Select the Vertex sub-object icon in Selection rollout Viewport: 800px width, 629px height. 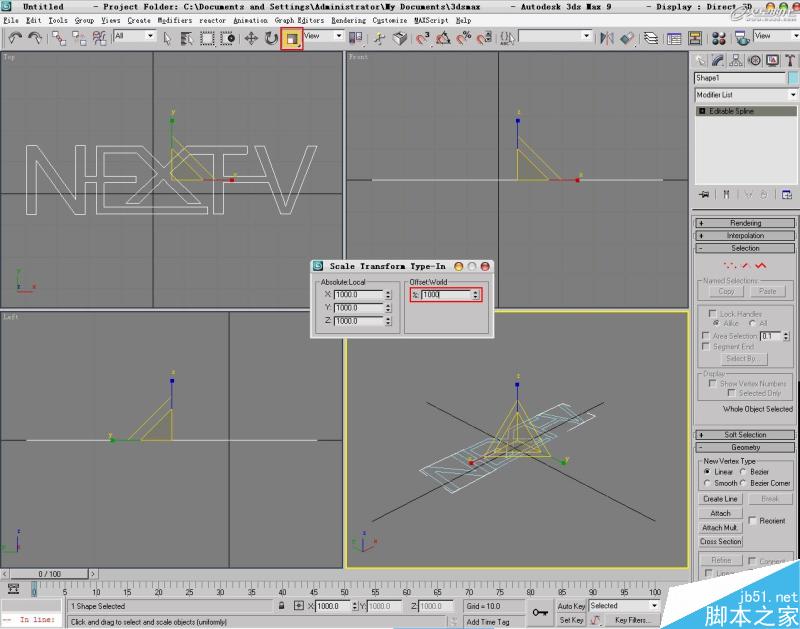click(730, 265)
